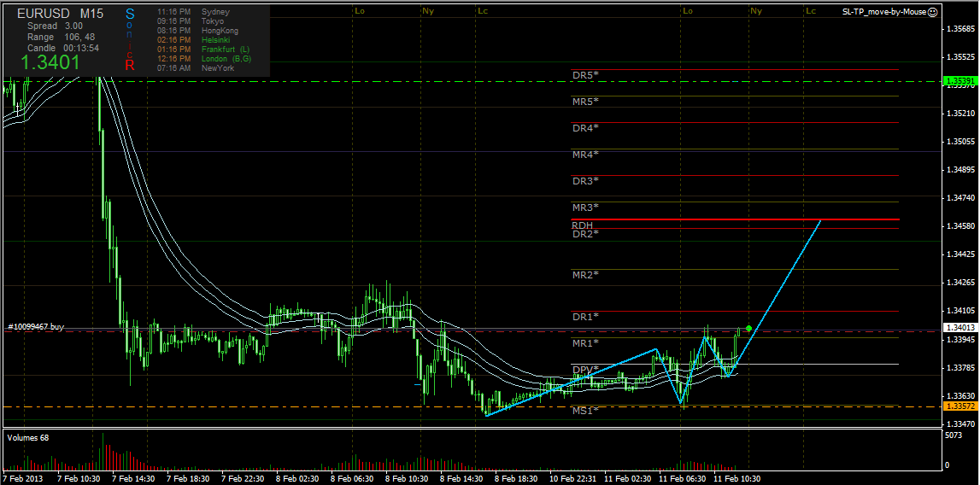Click the EURUSD M15 symbol title
Image resolution: width=980 pixels, height=485 pixels.
click(60, 15)
